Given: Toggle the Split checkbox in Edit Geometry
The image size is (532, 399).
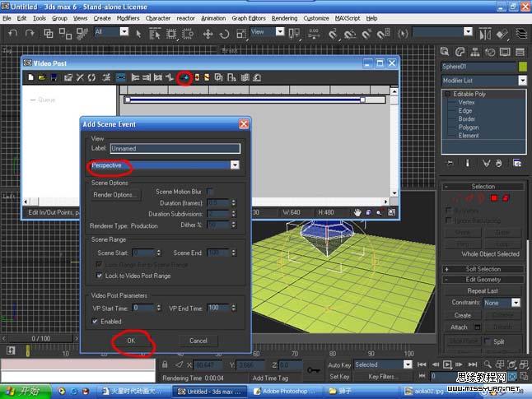Looking at the screenshot, I should 488,341.
